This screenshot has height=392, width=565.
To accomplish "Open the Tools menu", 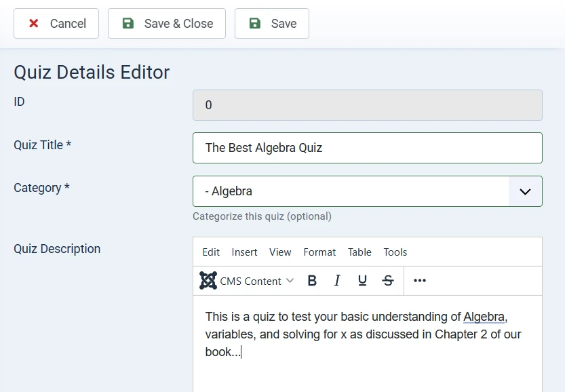I will [x=395, y=252].
